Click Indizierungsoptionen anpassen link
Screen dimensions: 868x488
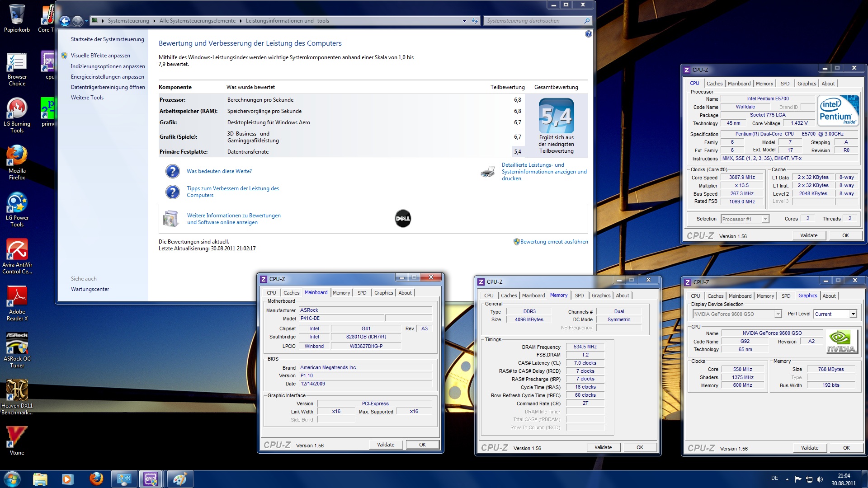[x=108, y=66]
